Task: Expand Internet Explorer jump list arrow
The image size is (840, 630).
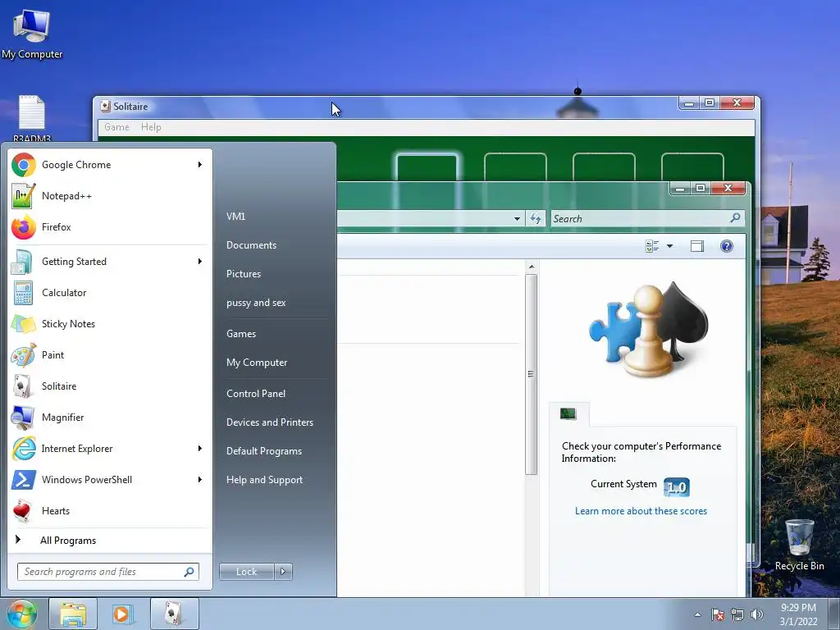Action: click(200, 449)
